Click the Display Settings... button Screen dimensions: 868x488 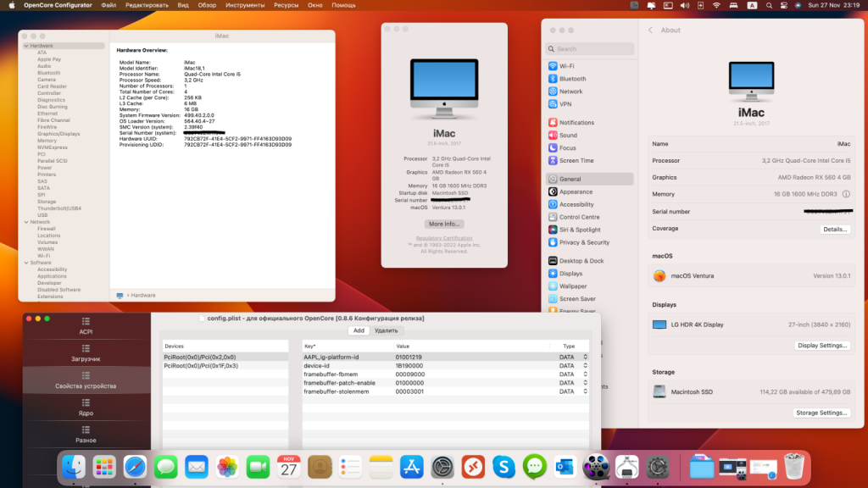click(x=821, y=346)
